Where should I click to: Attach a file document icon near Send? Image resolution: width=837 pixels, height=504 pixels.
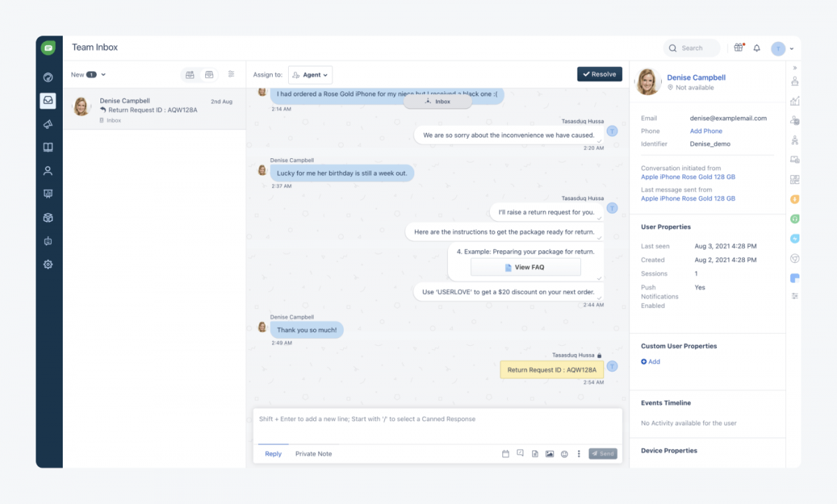click(x=534, y=453)
